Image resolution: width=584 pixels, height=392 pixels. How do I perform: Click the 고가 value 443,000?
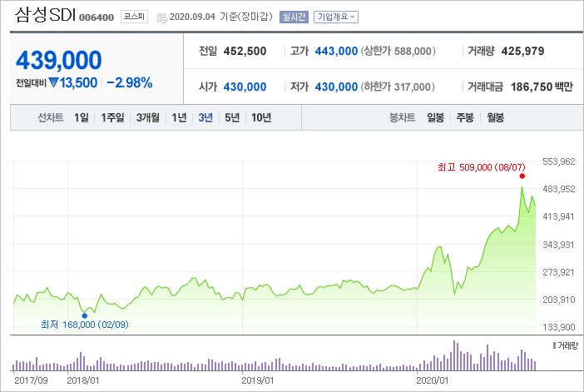[336, 51]
